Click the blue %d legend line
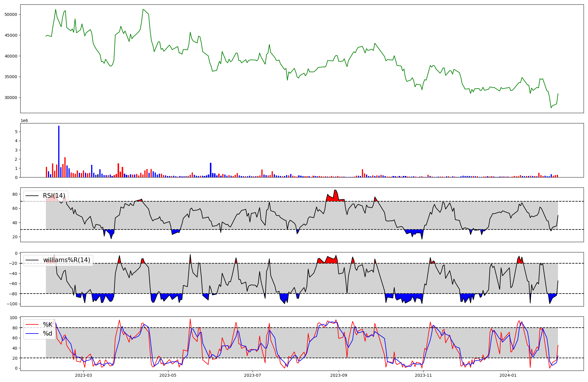This screenshot has height=382, width=588. 32,334
